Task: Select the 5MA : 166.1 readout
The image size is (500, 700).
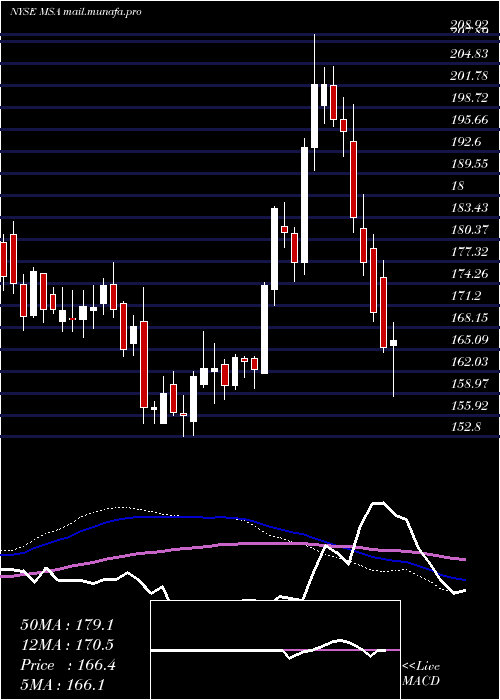Action: pos(62,684)
